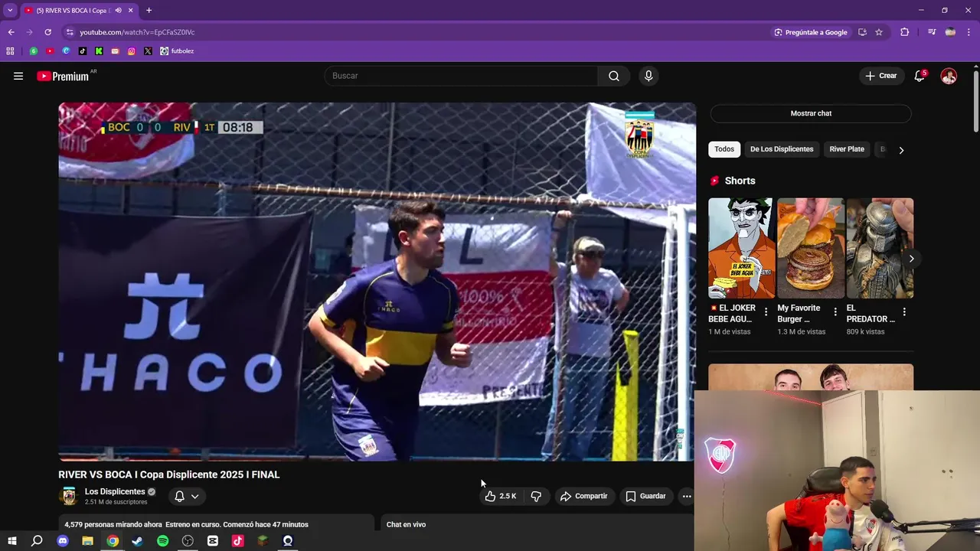Dislike the video with thumbs-down

point(536,496)
